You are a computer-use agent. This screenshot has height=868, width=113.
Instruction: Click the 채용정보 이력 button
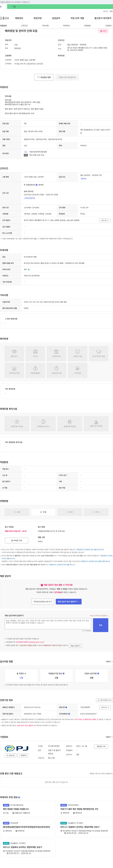pos(101,746)
